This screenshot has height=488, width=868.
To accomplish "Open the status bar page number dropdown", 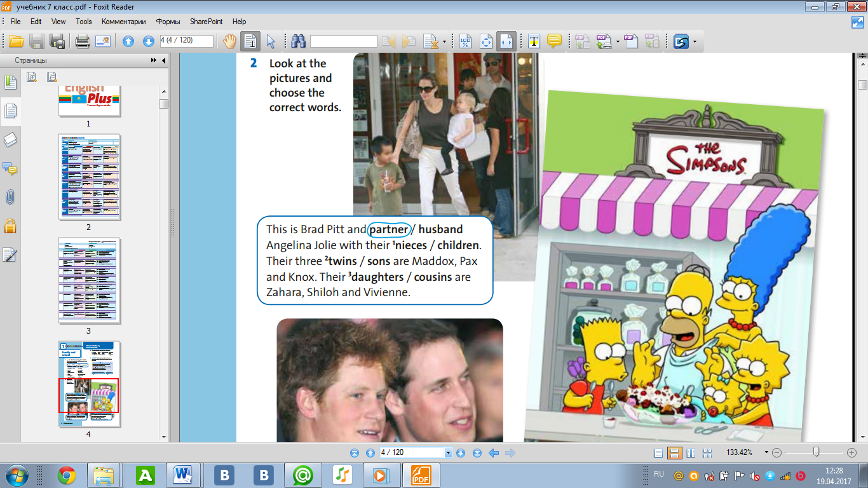I will 448,453.
